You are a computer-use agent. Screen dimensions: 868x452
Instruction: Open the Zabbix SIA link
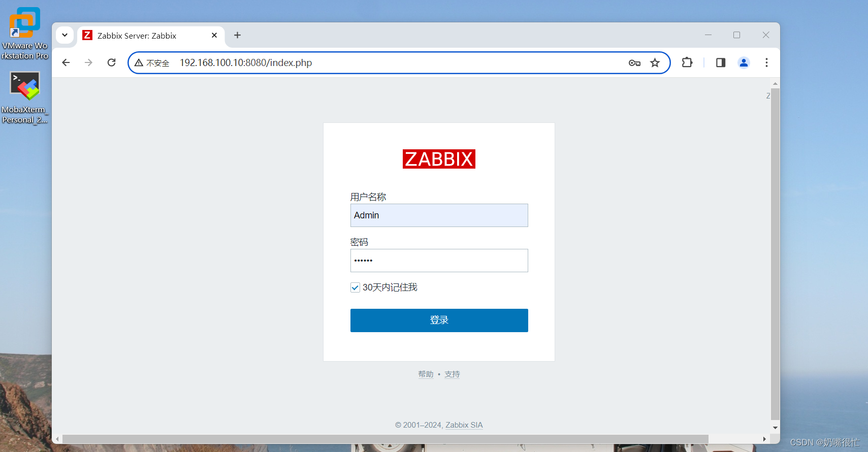[x=464, y=425]
